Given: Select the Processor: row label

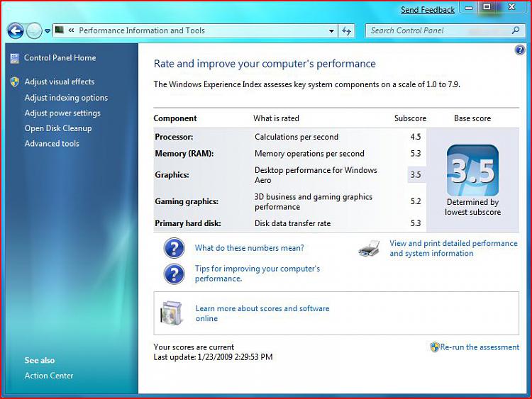Looking at the screenshot, I should 174,137.
